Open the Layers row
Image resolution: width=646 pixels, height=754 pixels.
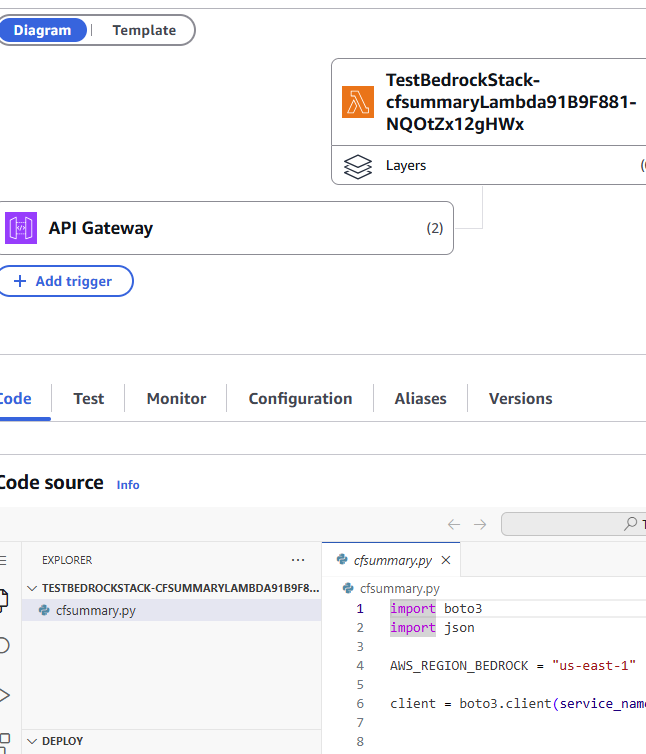(x=489, y=165)
